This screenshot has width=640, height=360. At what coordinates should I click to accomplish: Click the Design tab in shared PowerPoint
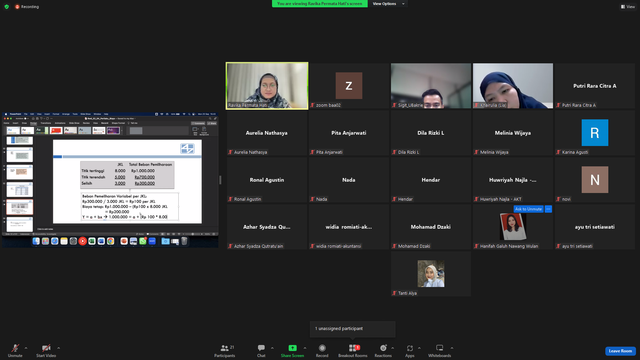(x=33, y=123)
